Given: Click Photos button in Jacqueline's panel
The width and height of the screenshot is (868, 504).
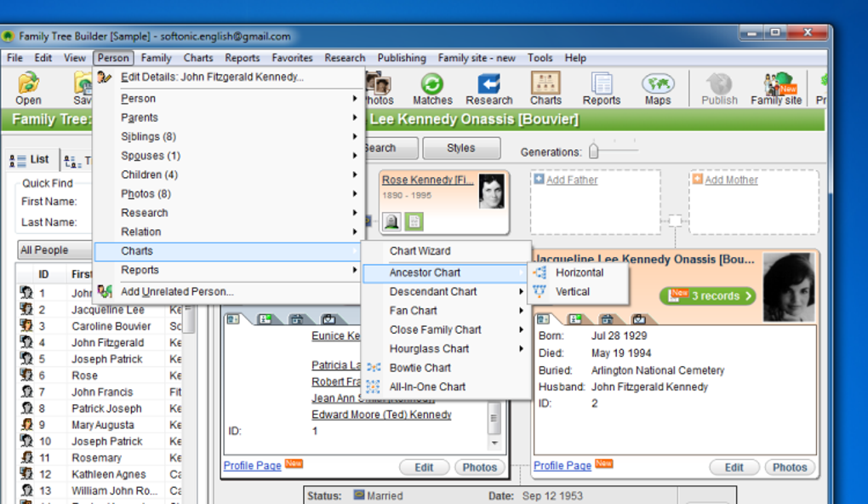Looking at the screenshot, I should (x=790, y=467).
